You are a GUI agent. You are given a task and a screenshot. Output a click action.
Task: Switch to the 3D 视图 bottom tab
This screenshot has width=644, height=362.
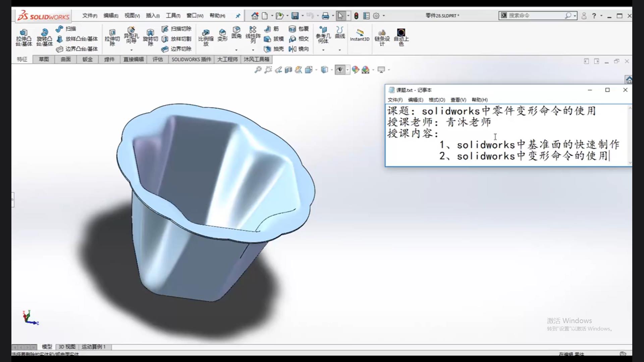tap(67, 347)
